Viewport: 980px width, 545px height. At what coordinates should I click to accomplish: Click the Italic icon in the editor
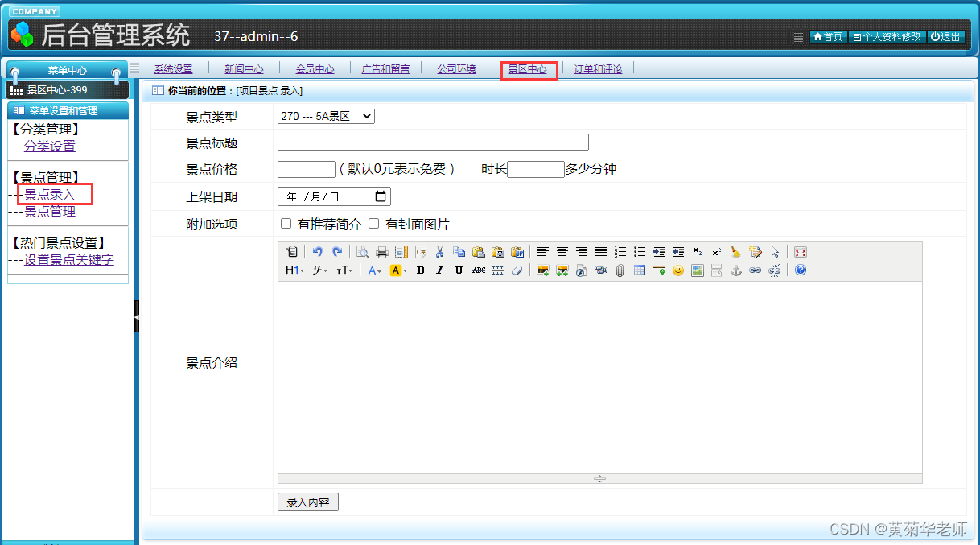click(439, 270)
